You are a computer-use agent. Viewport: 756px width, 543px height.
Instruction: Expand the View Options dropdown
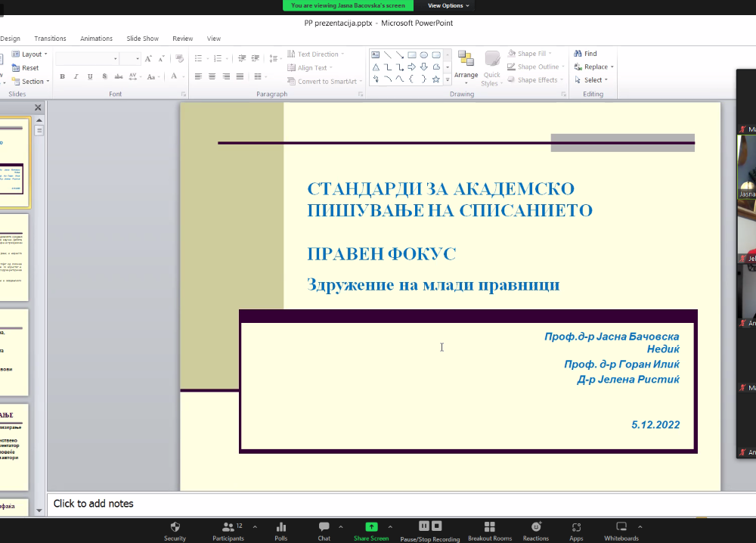pyautogui.click(x=448, y=5)
